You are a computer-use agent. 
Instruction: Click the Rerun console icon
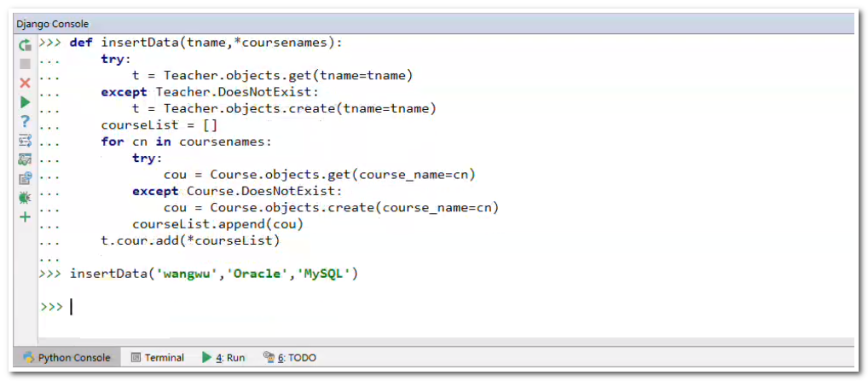(x=25, y=45)
